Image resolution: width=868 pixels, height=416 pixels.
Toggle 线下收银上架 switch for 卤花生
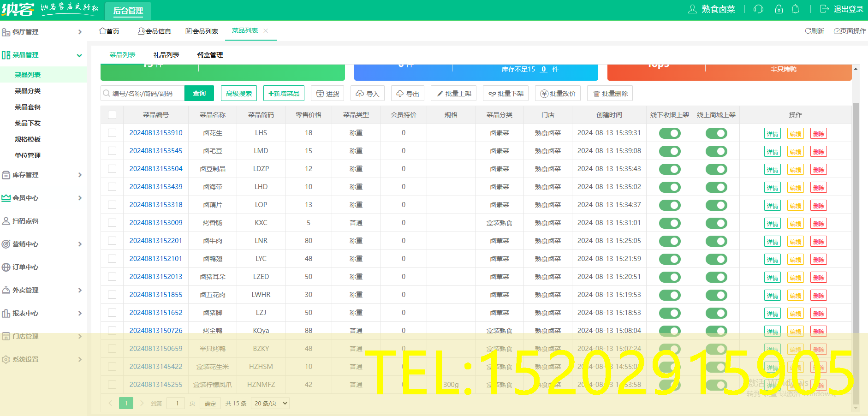670,133
